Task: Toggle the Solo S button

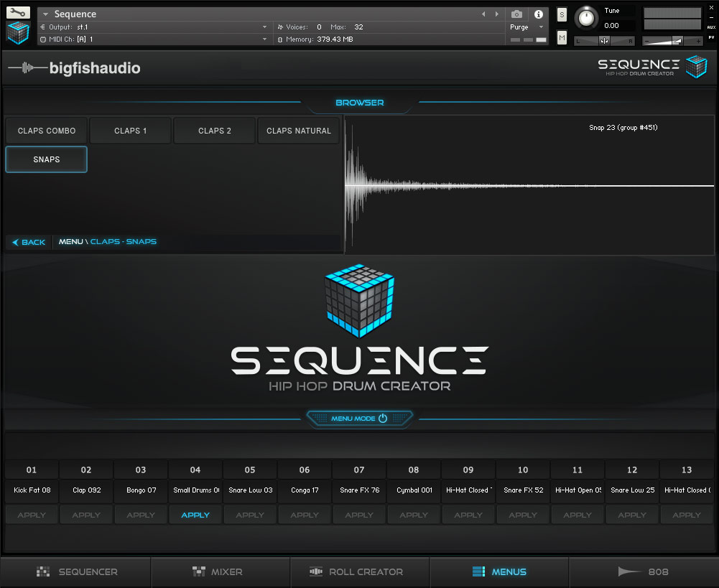Action: click(x=562, y=14)
